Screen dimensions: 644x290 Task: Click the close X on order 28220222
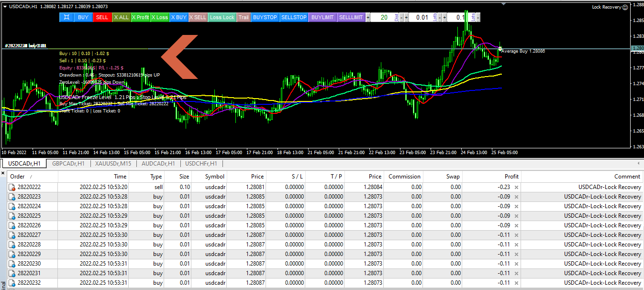(516, 187)
